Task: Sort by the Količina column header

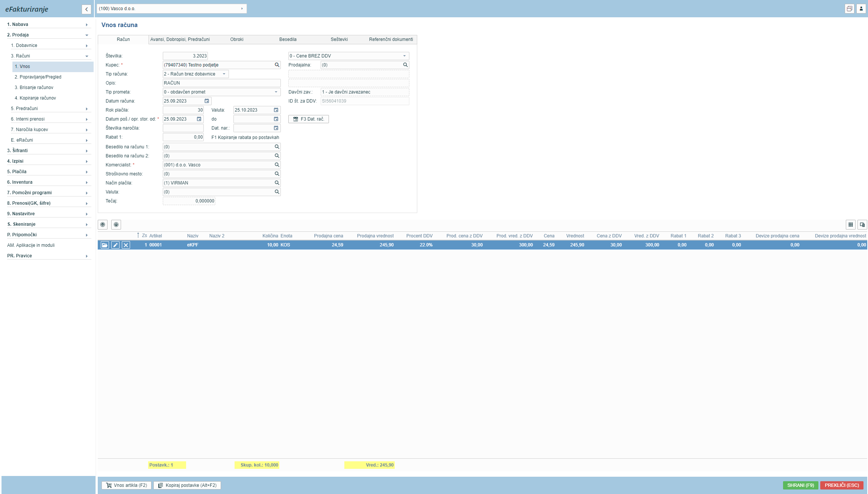Action: click(x=270, y=236)
